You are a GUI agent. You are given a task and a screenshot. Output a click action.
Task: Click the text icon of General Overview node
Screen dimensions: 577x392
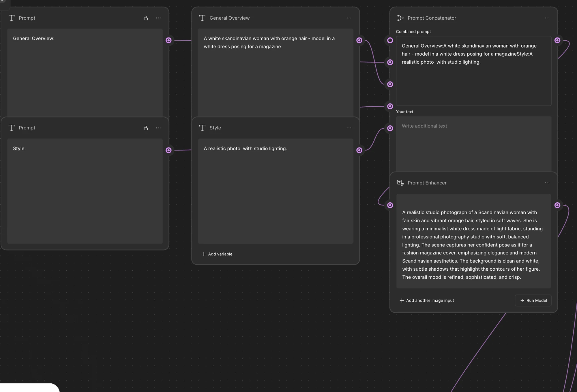tap(202, 18)
